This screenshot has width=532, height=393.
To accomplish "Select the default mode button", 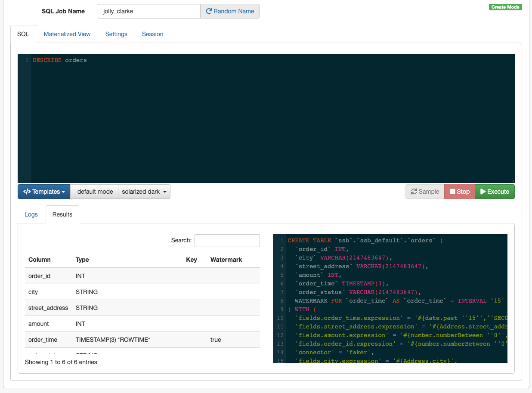I will [x=95, y=192].
